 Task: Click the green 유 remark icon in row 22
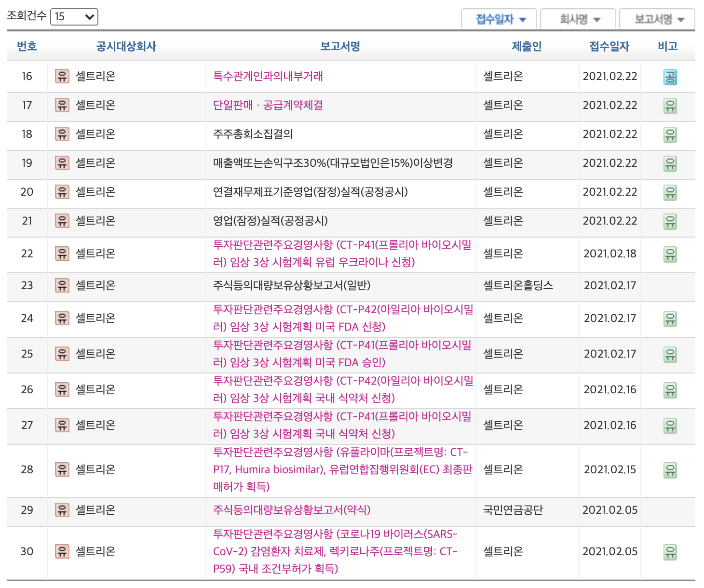[670, 254]
